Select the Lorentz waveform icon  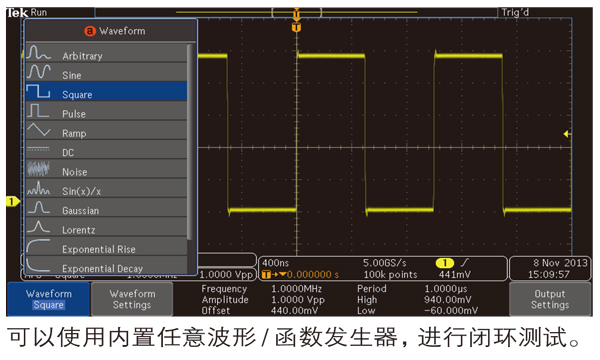pos(38,227)
